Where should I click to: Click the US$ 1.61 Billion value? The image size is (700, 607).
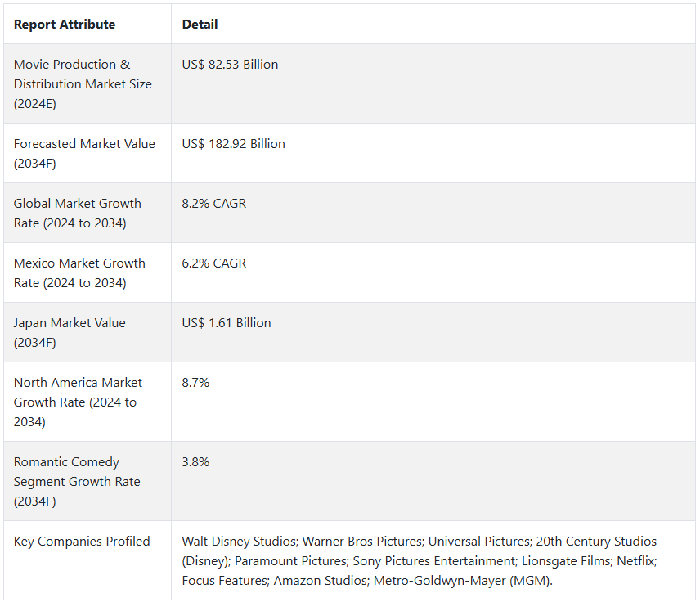(227, 323)
